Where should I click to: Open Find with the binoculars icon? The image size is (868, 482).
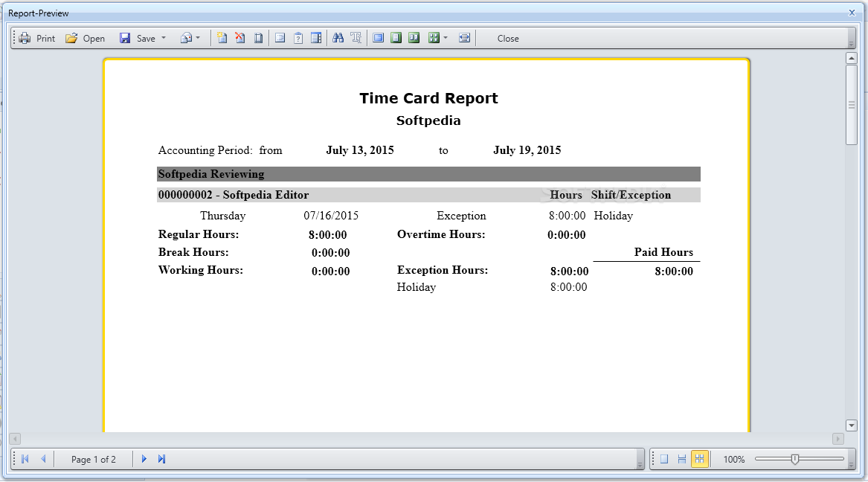[338, 38]
